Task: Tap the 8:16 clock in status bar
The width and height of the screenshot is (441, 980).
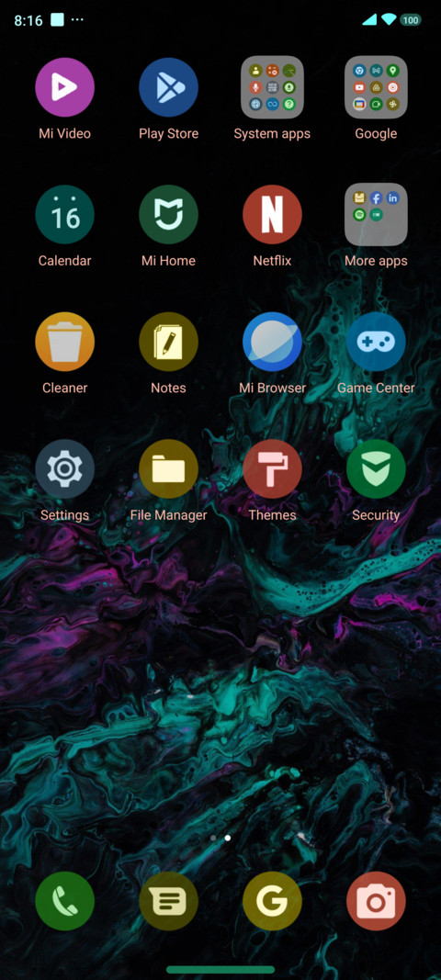Action: (x=28, y=20)
